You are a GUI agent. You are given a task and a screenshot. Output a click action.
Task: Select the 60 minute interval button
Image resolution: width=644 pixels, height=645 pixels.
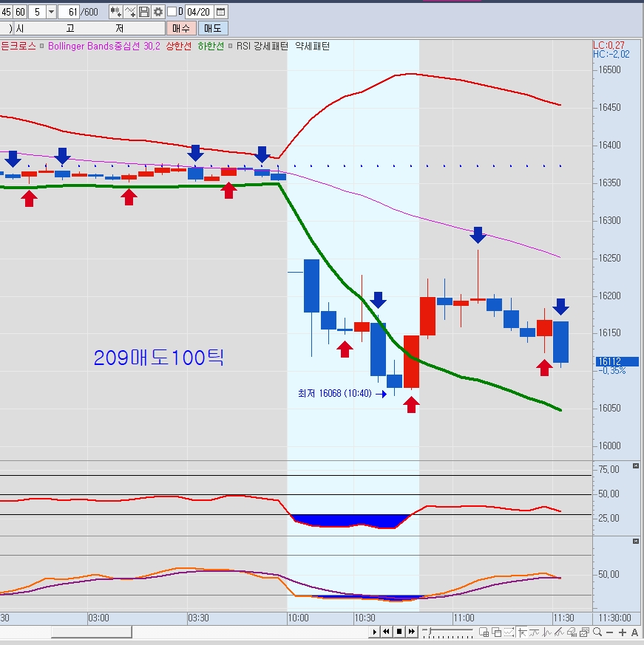[x=20, y=12]
